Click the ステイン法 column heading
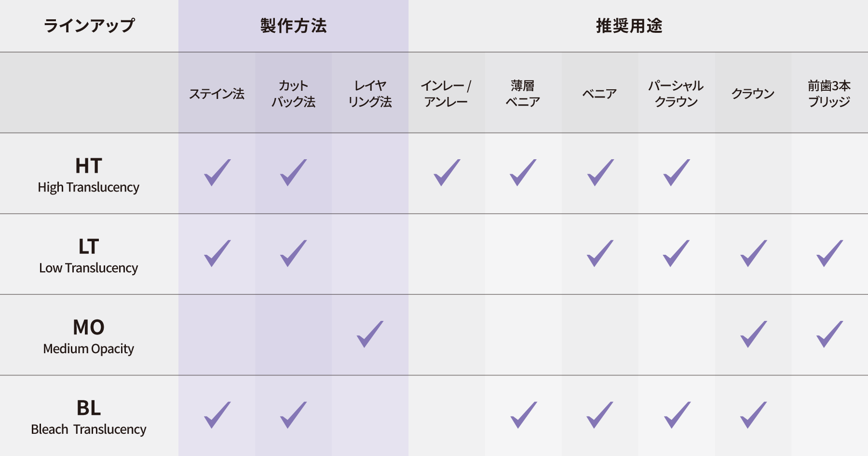868x456 pixels. [217, 93]
